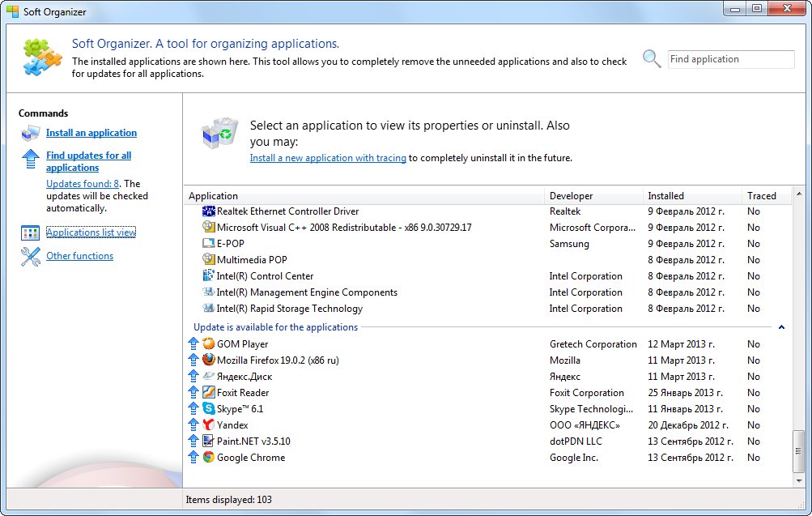
Task: Click the Multimedia POP app icon
Action: 209,259
